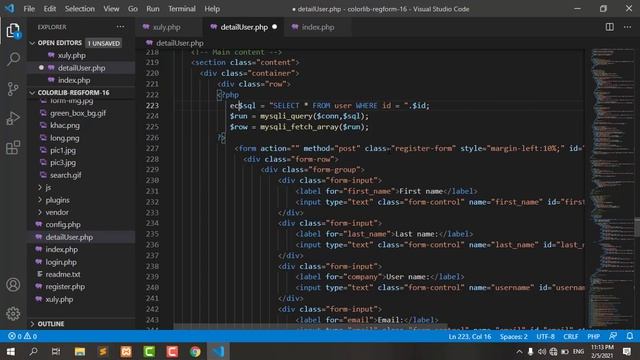Image resolution: width=640 pixels, height=360 pixels.
Task: Click the Visual Studio Code taskbar icon
Action: coord(218,351)
